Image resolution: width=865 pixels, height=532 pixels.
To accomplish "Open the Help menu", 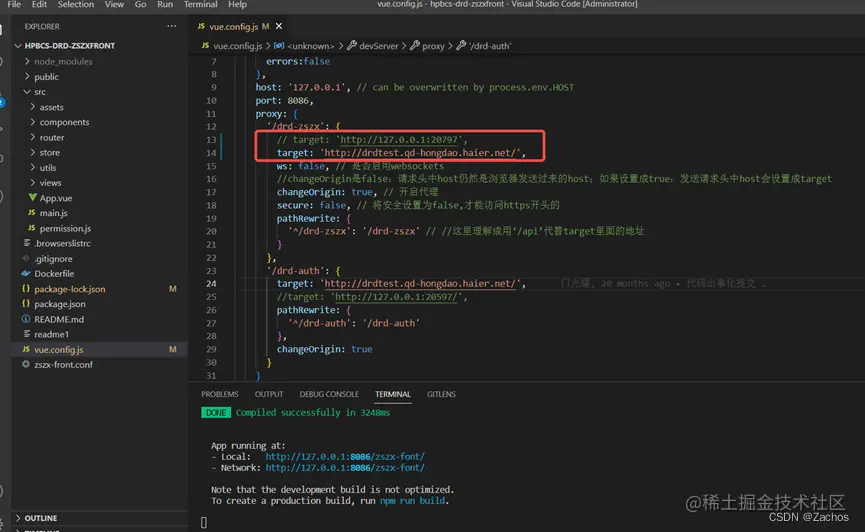I will click(237, 4).
